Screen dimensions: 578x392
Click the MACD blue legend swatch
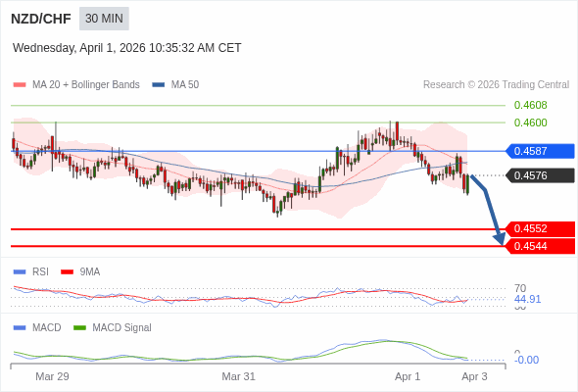click(20, 328)
